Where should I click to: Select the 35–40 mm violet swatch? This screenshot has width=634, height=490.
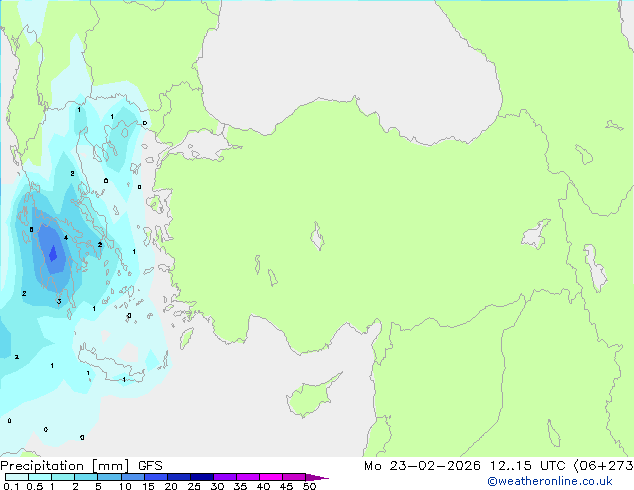coord(248,477)
